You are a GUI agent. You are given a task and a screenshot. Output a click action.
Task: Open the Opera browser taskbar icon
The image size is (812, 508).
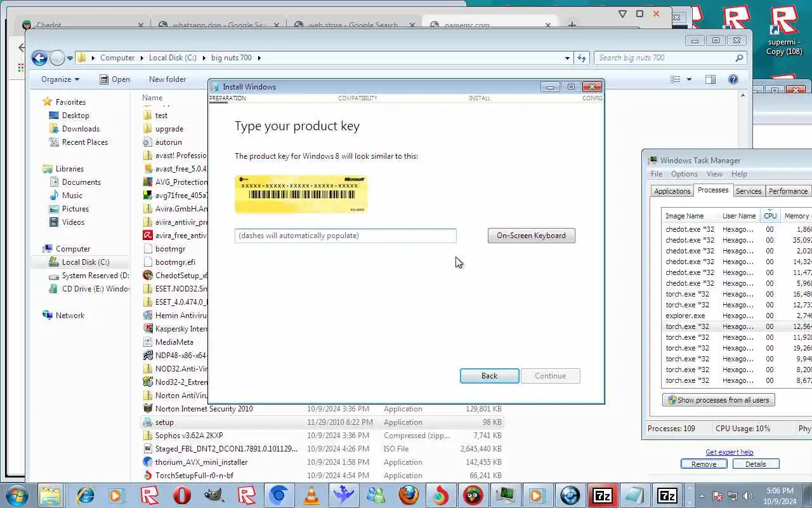[x=182, y=495]
